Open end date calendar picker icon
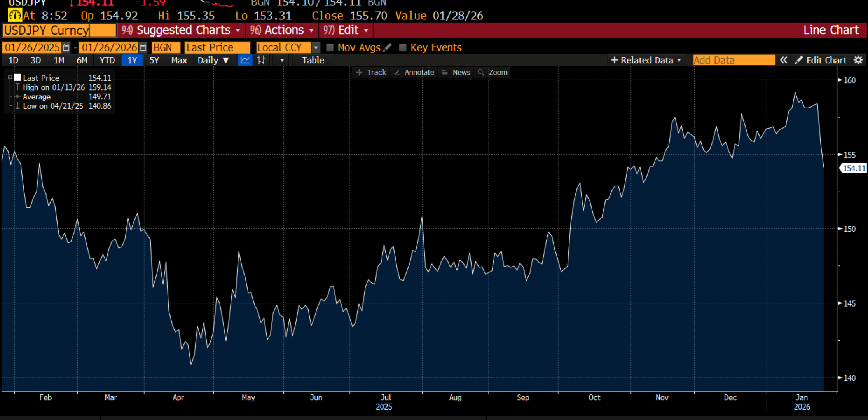The height and width of the screenshot is (420, 868). [x=143, y=47]
